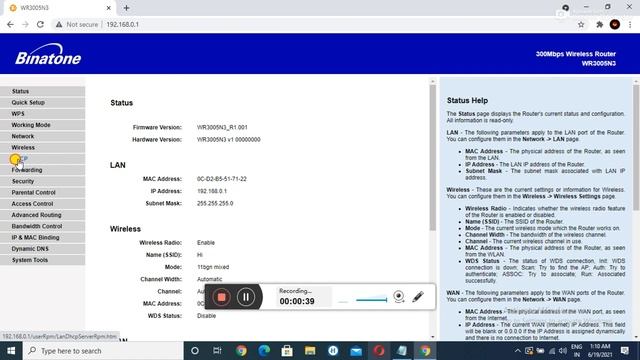The image size is (640, 360).
Task: Open first Chrome icon on taskbar
Action: tap(241, 351)
